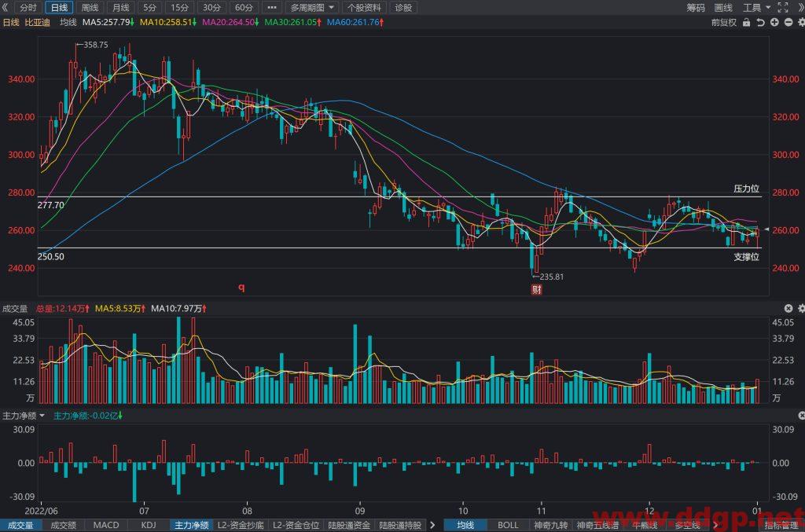Select the 60分 period tab
This screenshot has width=805, height=532.
[x=244, y=7]
